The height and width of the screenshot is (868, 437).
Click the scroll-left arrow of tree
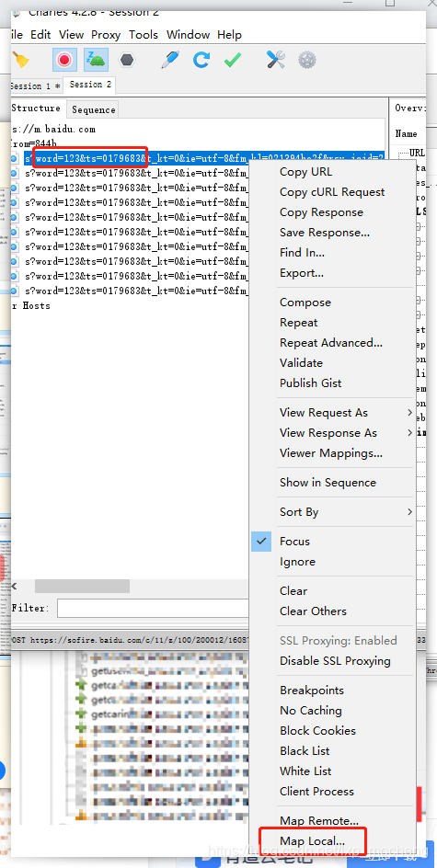15,587
